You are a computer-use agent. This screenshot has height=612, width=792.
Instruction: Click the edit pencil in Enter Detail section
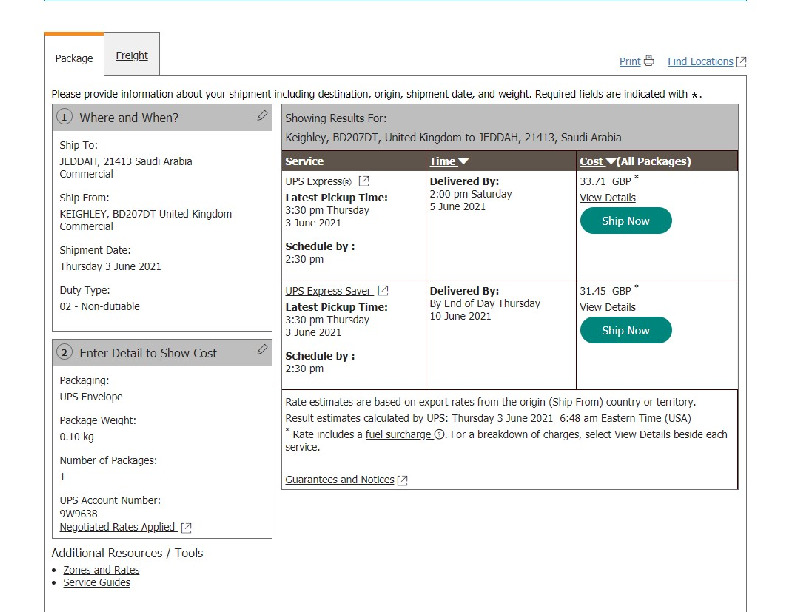(262, 350)
